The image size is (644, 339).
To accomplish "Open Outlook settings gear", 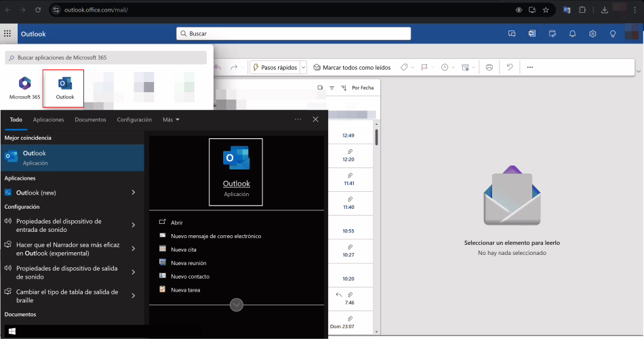I will 592,34.
